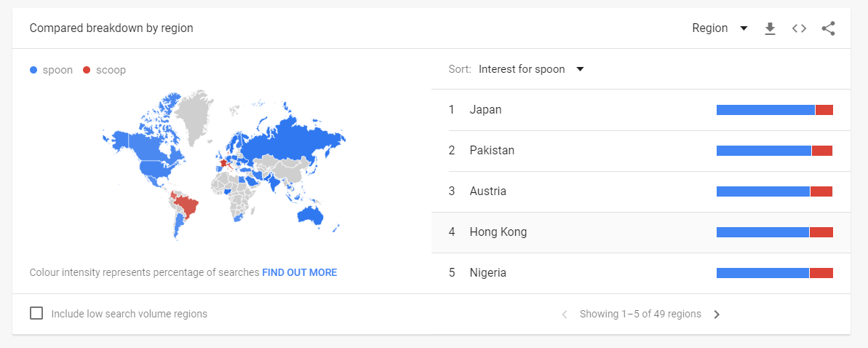Image resolution: width=868 pixels, height=348 pixels.
Task: Enable Include low search volume regions
Action: click(x=36, y=314)
